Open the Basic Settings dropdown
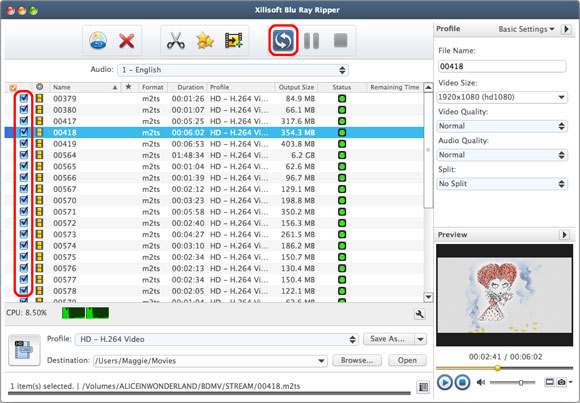Image resolution: width=580 pixels, height=403 pixels. point(526,29)
